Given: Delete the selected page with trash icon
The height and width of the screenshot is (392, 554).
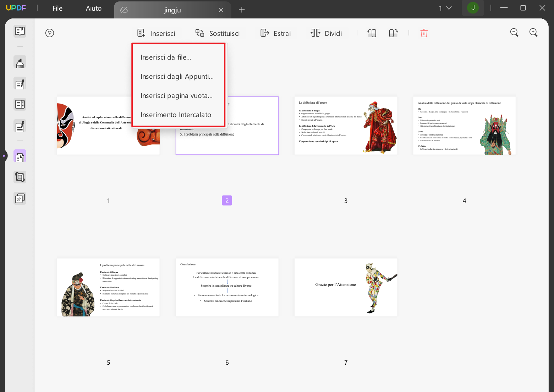Looking at the screenshot, I should tap(424, 33).
